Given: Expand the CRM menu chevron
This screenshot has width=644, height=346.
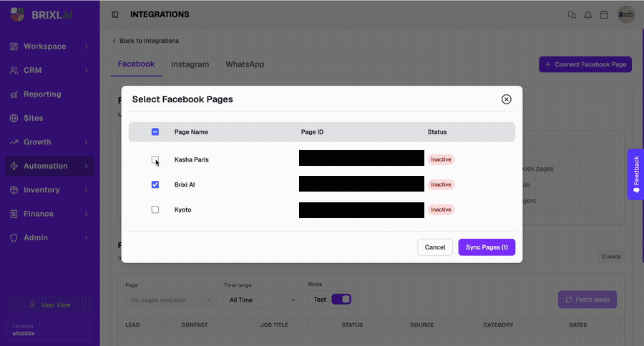Looking at the screenshot, I should point(87,70).
